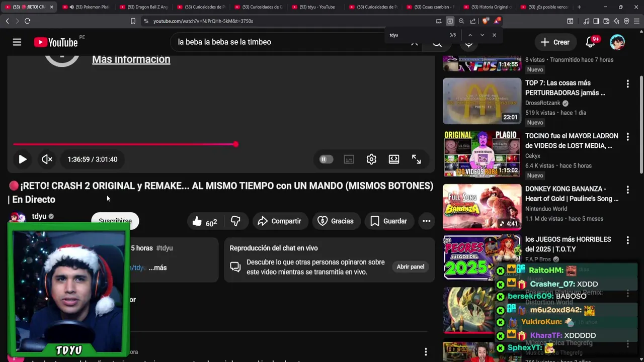The width and height of the screenshot is (644, 362).
Task: Bookmark this page icon
Action: (x=133, y=21)
